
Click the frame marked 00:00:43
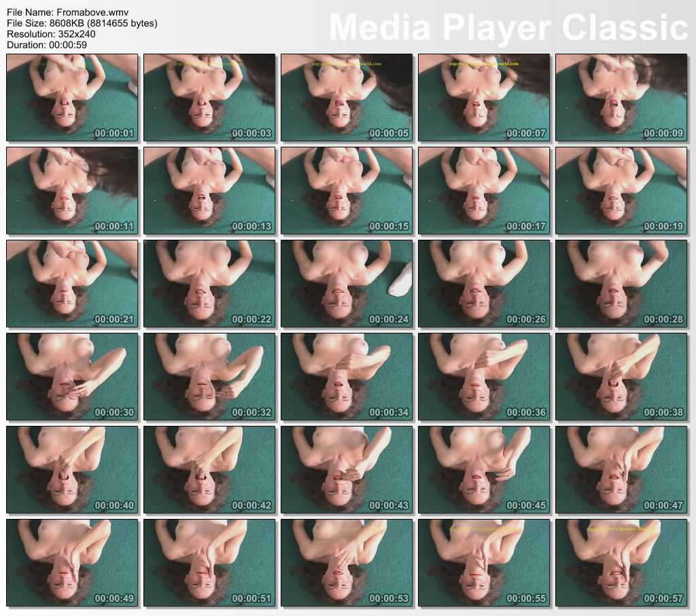347,470
